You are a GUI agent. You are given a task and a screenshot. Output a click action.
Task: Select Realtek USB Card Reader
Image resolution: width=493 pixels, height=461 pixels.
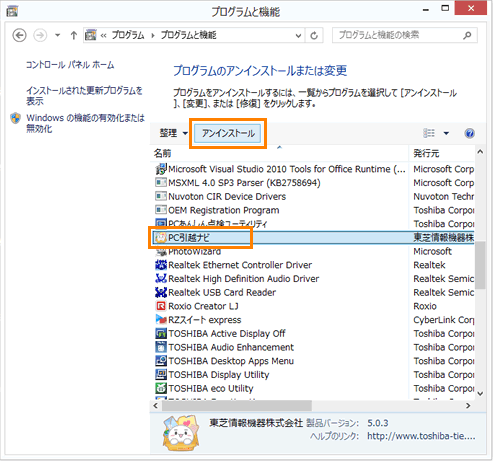coord(222,292)
